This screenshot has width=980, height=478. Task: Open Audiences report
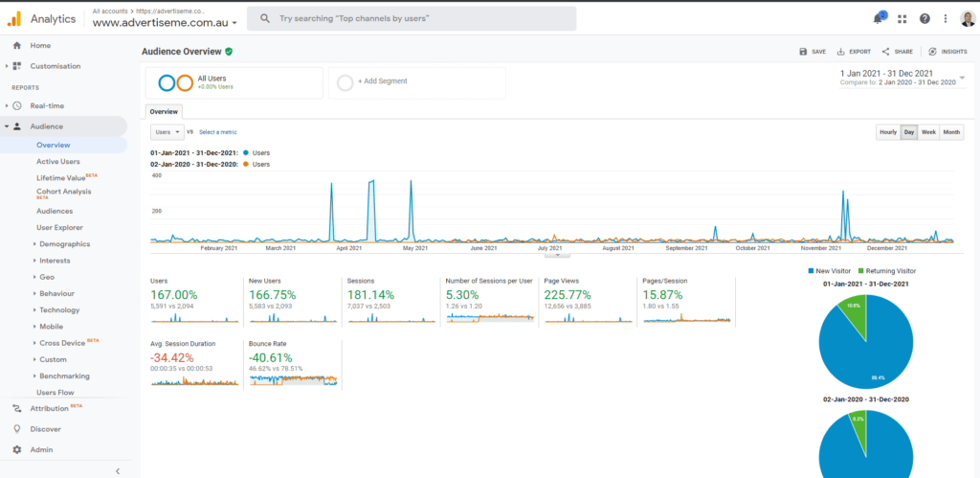pos(55,211)
